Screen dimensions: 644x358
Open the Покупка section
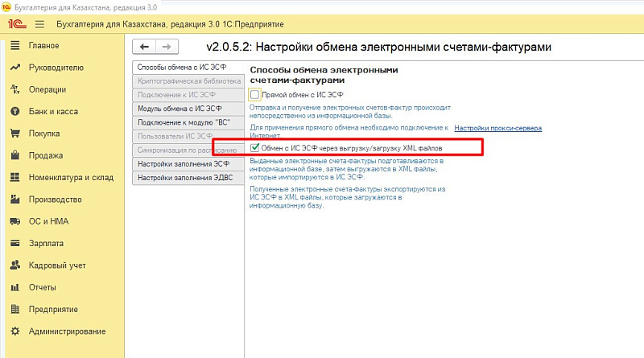[44, 134]
